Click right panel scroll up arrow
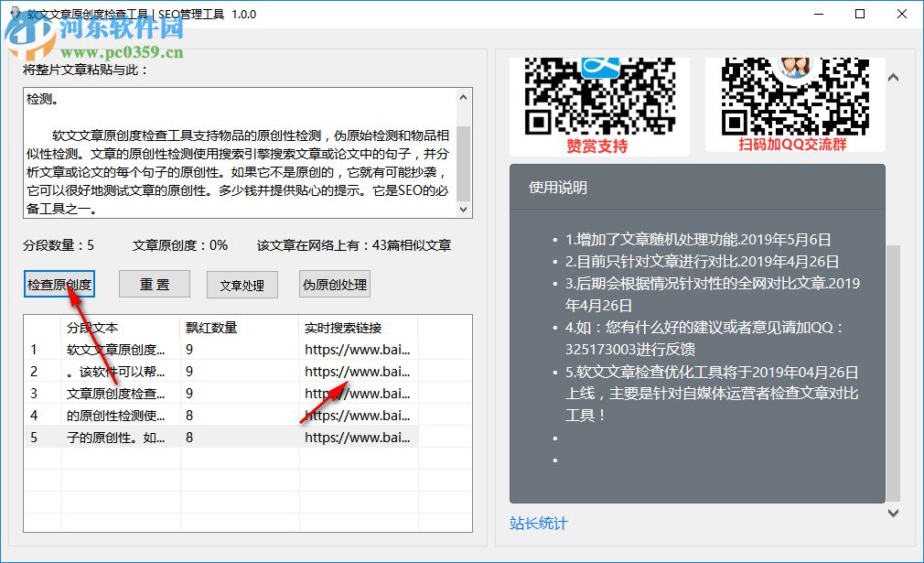This screenshot has height=563, width=924. coord(894,77)
